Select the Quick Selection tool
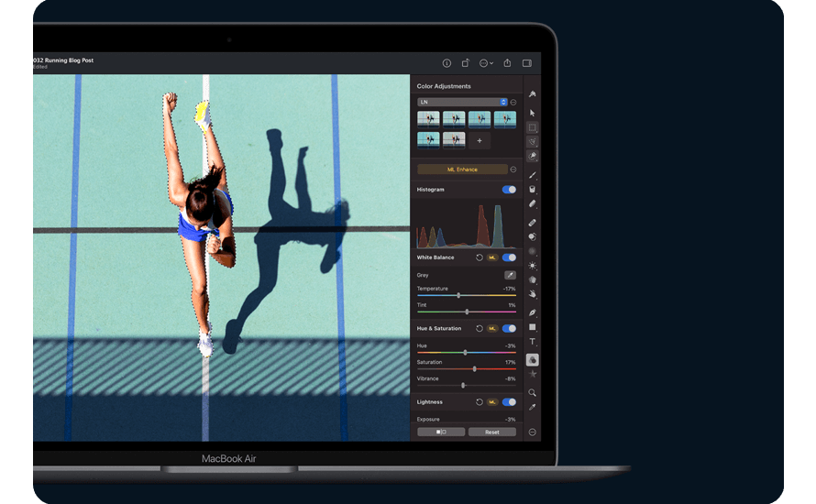 click(x=533, y=156)
